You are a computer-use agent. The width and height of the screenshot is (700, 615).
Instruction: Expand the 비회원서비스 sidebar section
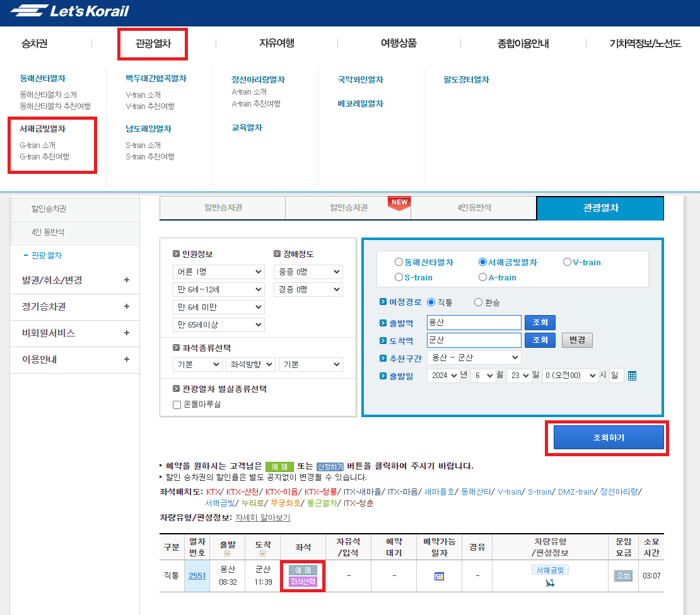pyautogui.click(x=74, y=333)
